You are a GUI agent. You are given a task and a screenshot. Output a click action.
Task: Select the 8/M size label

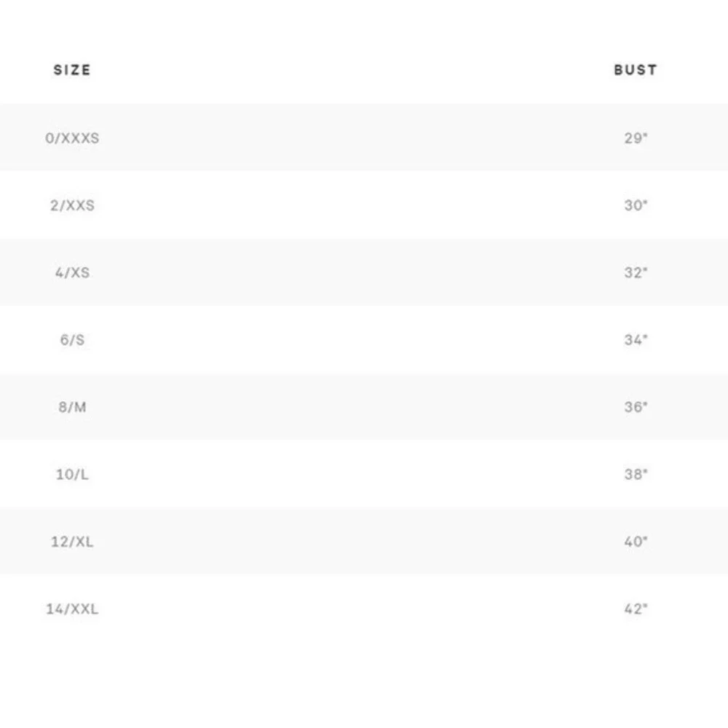[72, 407]
